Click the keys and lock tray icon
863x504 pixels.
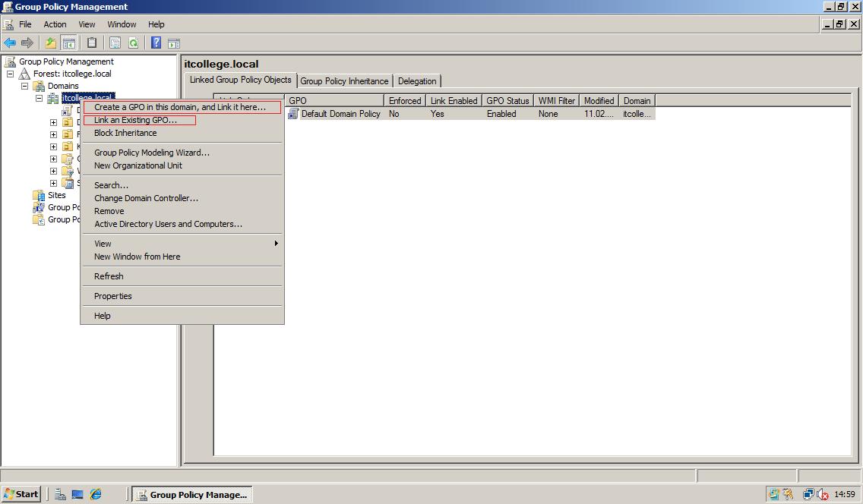click(789, 494)
